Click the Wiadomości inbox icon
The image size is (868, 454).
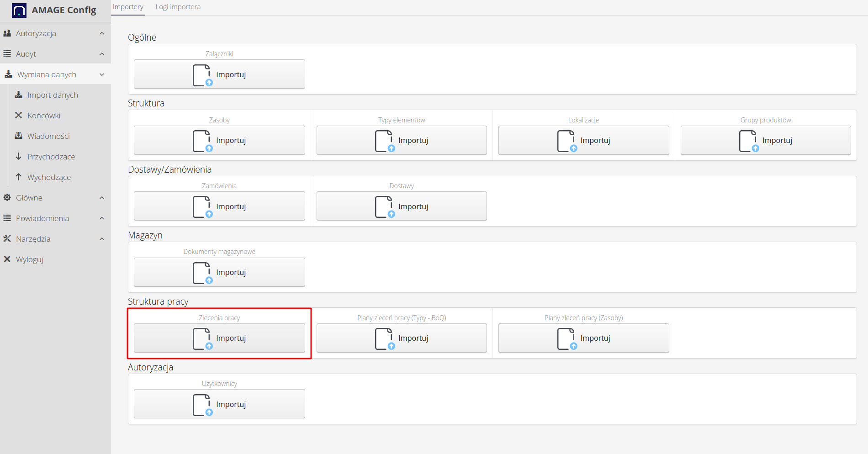coord(19,136)
